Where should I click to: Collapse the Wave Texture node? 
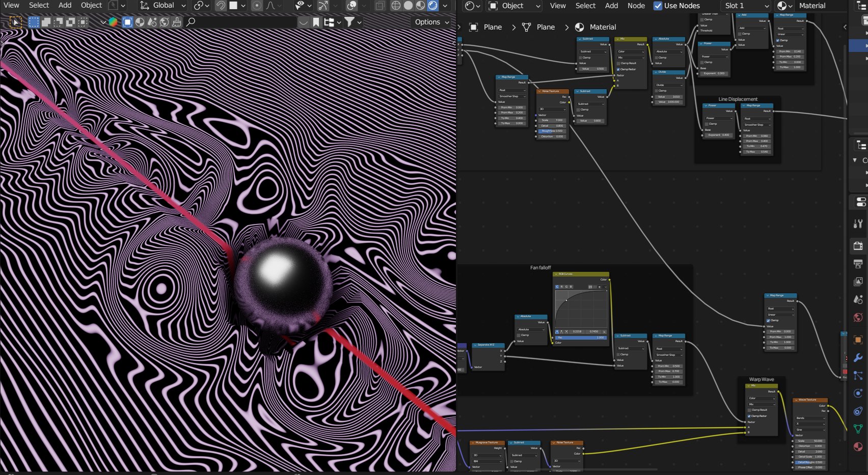coord(796,400)
